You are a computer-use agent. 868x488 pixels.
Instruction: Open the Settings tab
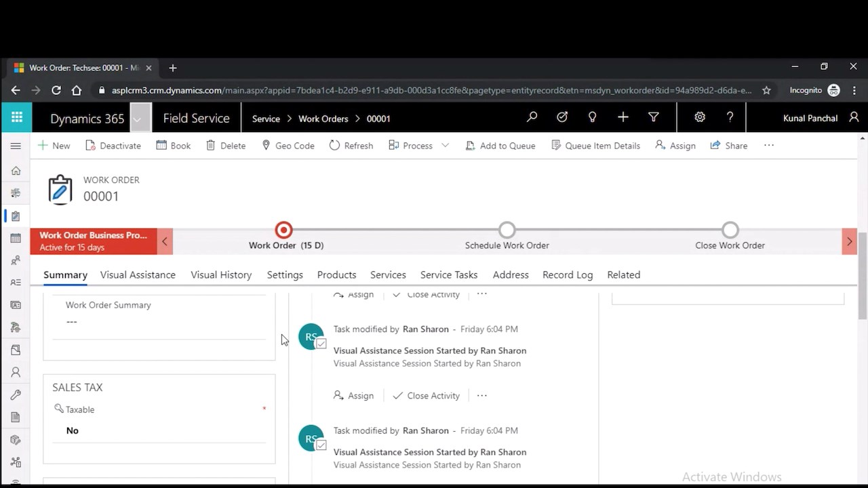[285, 274]
